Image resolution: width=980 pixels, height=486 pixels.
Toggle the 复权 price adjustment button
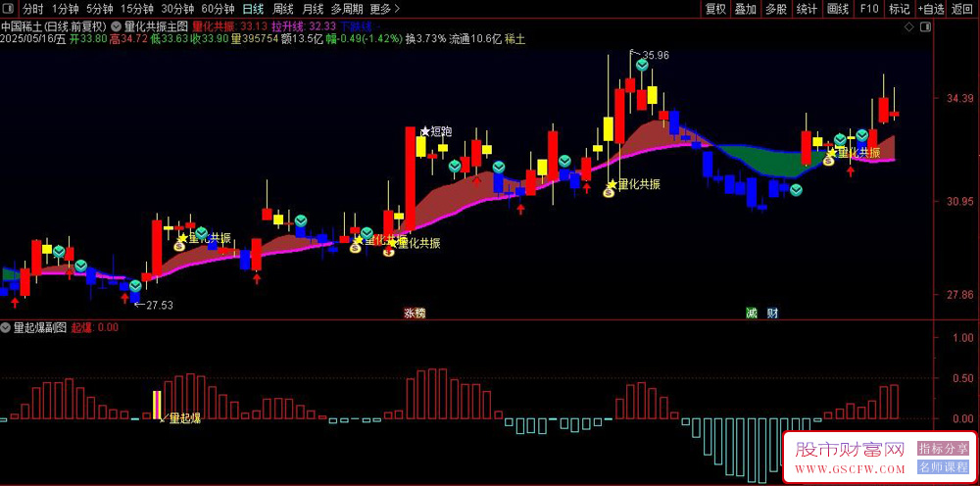pos(715,9)
